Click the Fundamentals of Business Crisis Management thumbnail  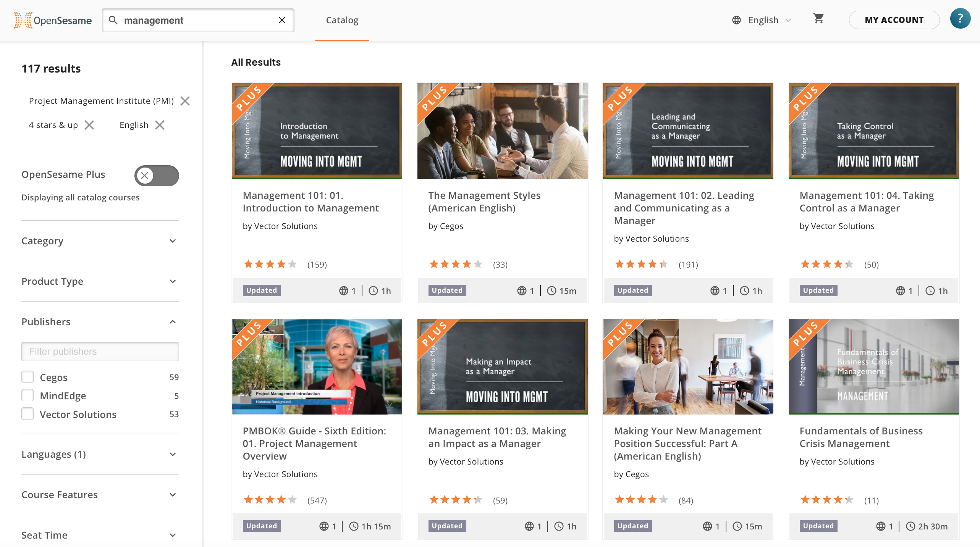pyautogui.click(x=873, y=366)
